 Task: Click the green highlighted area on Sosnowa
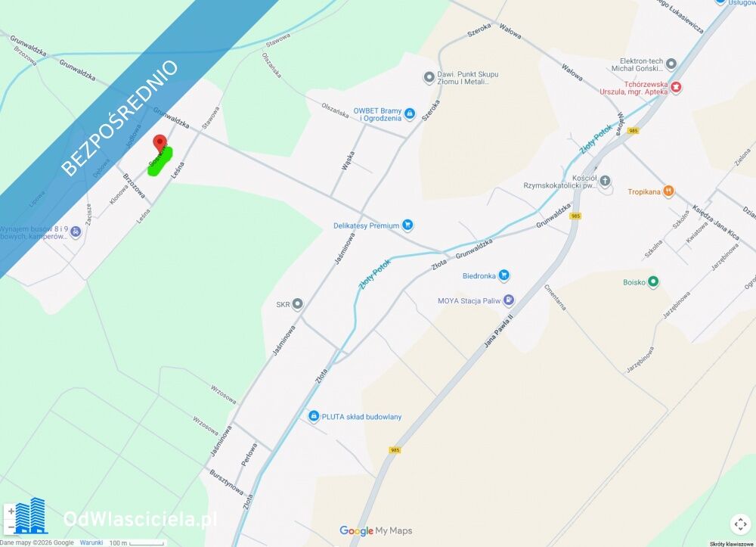tap(160, 163)
